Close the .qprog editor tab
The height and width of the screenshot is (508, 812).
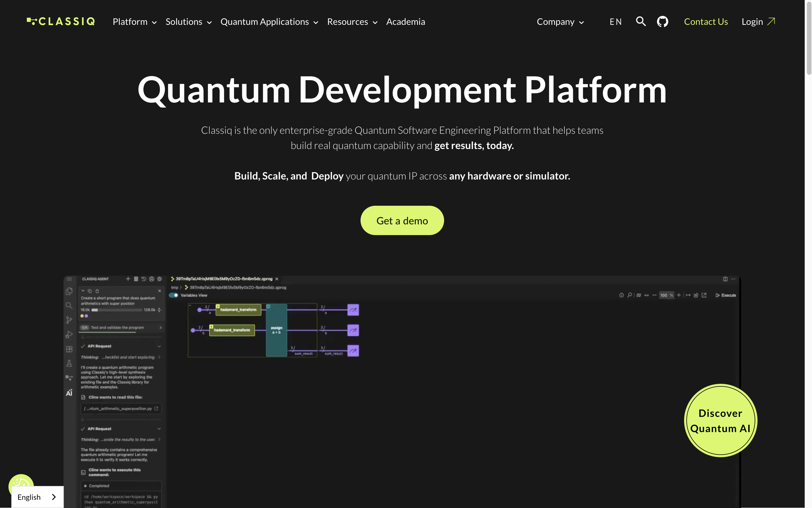coord(277,279)
